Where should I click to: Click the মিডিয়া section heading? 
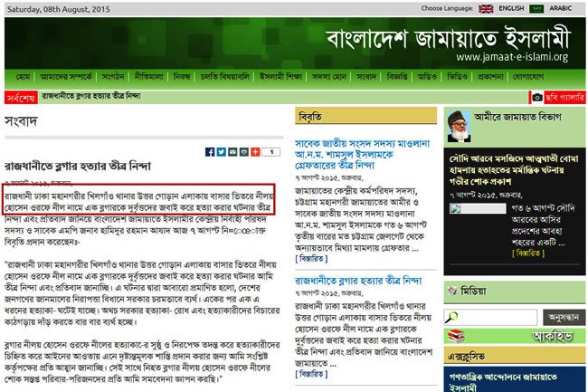[x=474, y=291]
